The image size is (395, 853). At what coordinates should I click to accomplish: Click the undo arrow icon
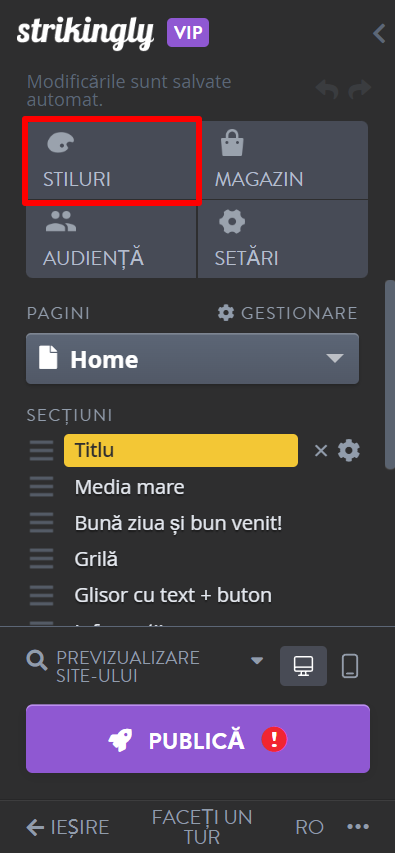pyautogui.click(x=327, y=89)
